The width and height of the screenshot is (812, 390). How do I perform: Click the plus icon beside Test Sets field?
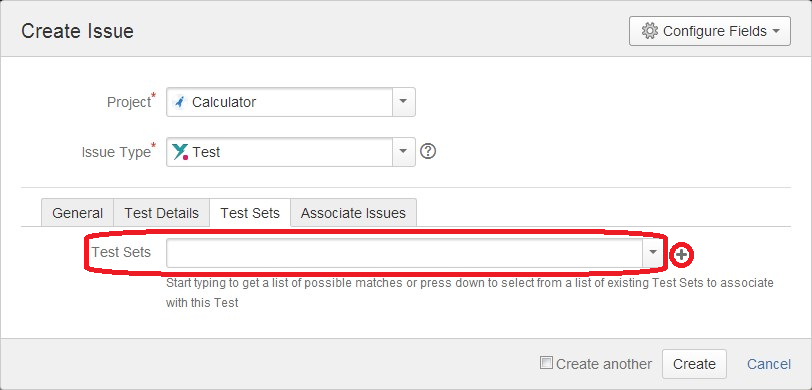click(682, 254)
